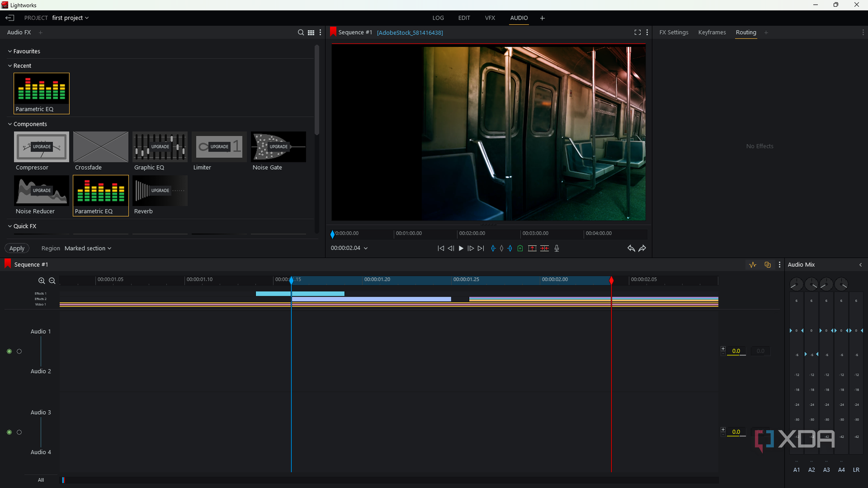This screenshot has height=488, width=868.
Task: Click the Apply button
Action: pos(17,248)
